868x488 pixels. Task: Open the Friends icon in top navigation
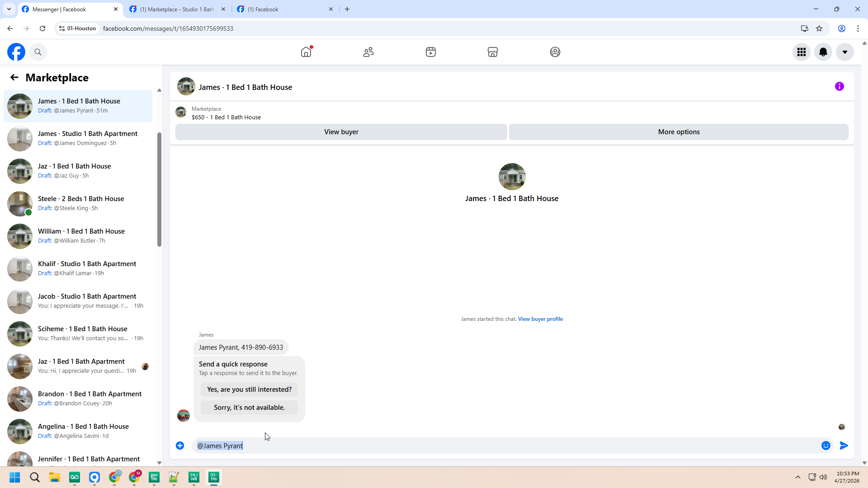click(368, 52)
